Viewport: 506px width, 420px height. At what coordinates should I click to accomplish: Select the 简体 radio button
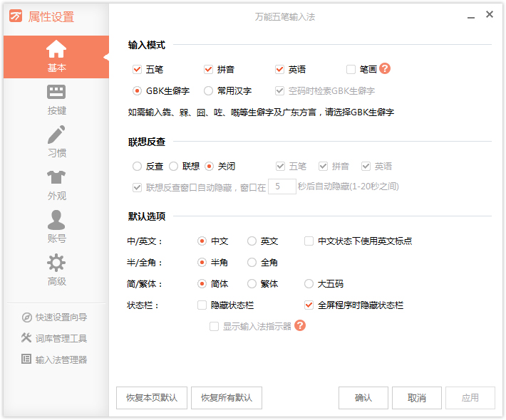tap(202, 283)
